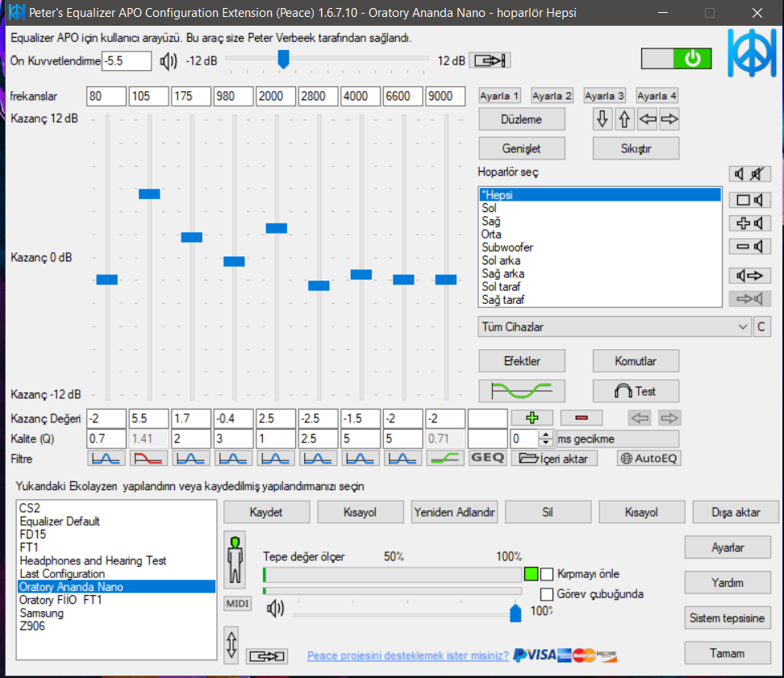This screenshot has height=678, width=784.
Task: Click the left arrow shift frequencies button
Action: [x=648, y=119]
